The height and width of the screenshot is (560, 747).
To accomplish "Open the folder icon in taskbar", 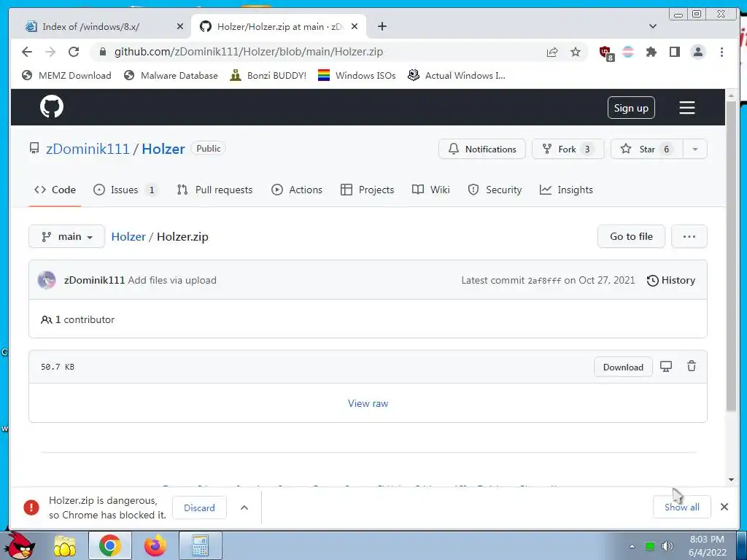I will (x=65, y=546).
